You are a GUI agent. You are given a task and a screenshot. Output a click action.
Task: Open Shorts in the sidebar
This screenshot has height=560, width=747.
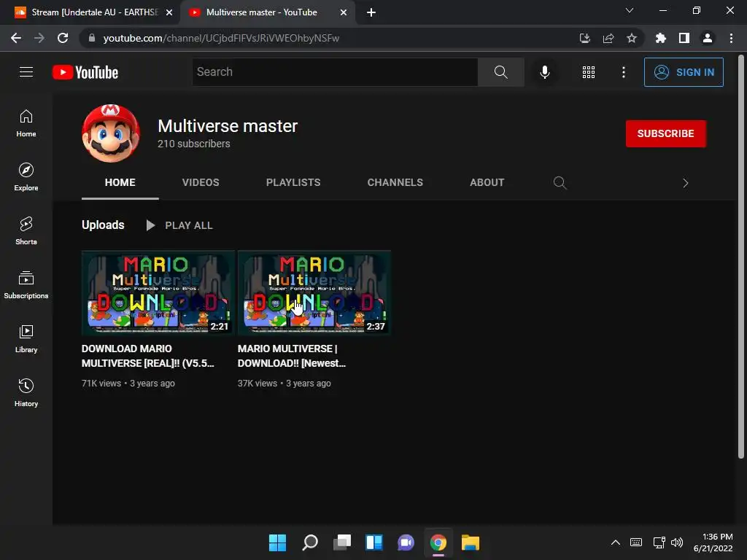click(26, 231)
